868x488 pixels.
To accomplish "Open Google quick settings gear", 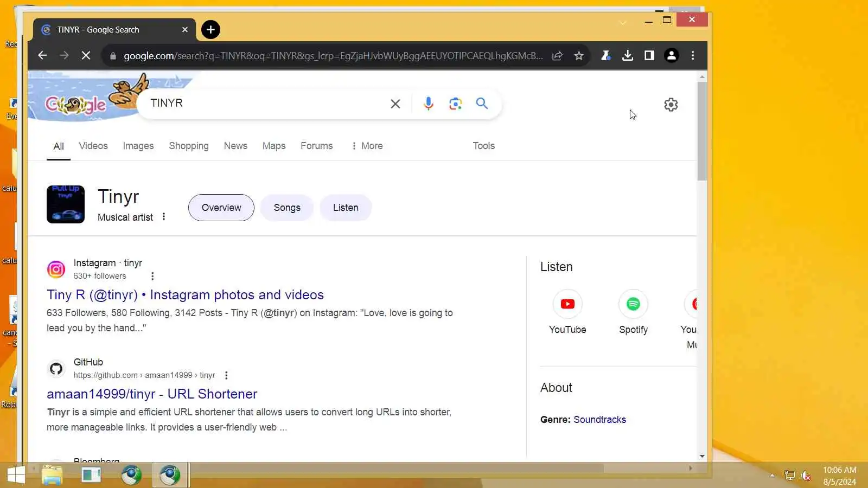I will 671,105.
